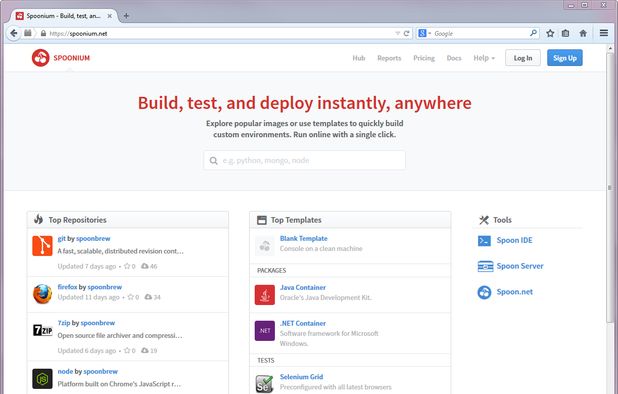Click 'Updated 11 days ago' text
Image resolution: width=618 pixels, height=394 pixels.
[88, 297]
